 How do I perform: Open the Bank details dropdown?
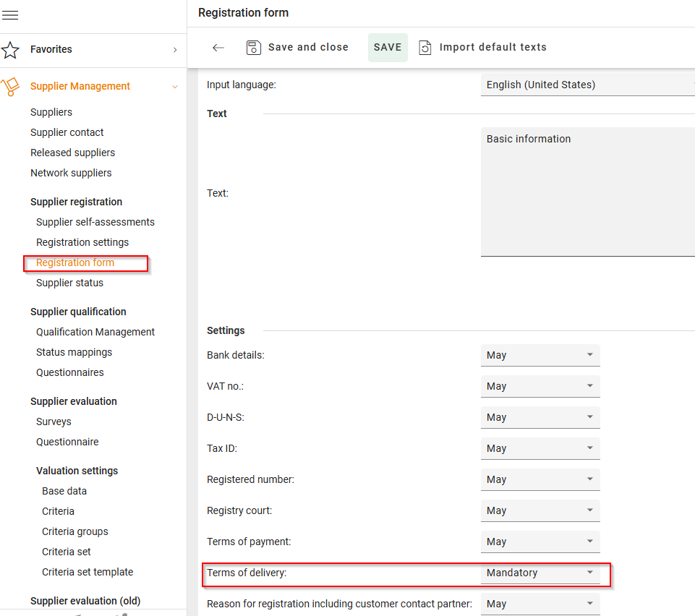point(540,356)
